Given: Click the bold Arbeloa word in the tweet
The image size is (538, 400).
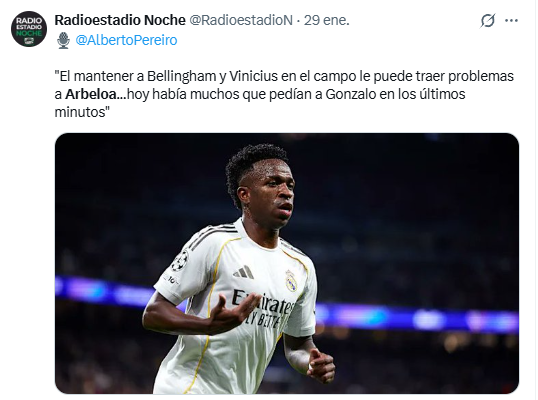Looking at the screenshot, I should click(92, 94).
